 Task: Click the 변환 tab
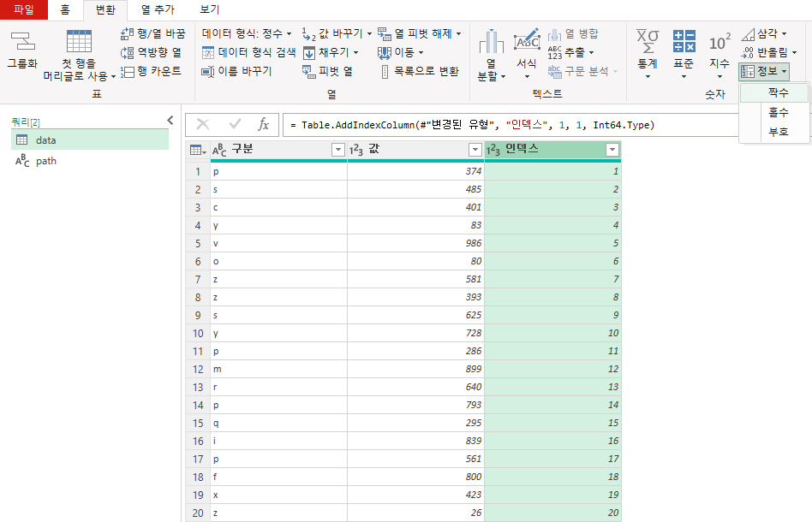point(105,9)
